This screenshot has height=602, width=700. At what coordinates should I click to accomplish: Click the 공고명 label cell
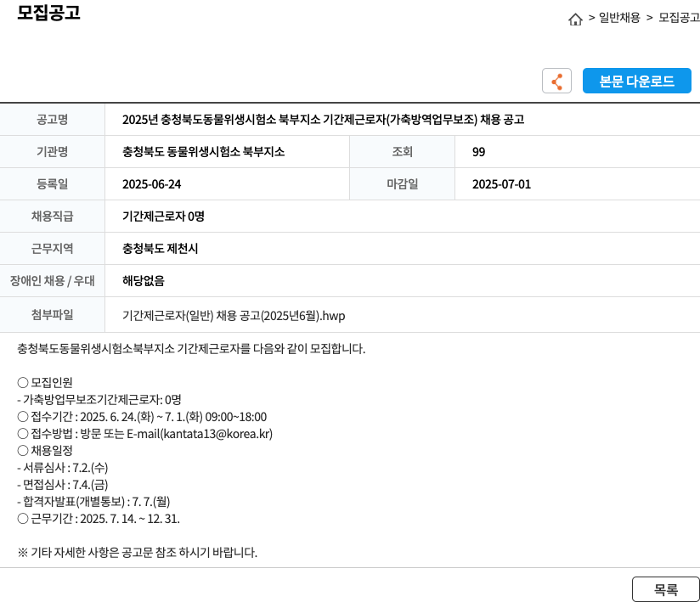click(52, 120)
